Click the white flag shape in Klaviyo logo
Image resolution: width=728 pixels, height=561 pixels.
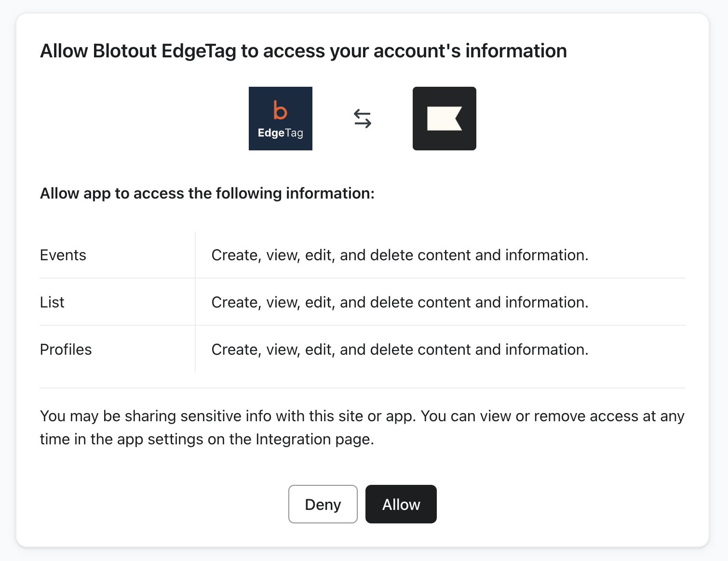click(444, 119)
